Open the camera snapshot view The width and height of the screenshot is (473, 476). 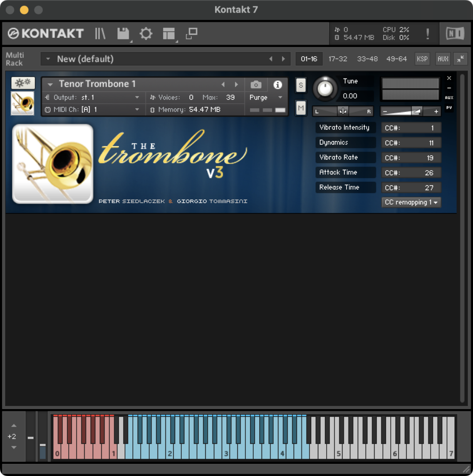pos(256,85)
